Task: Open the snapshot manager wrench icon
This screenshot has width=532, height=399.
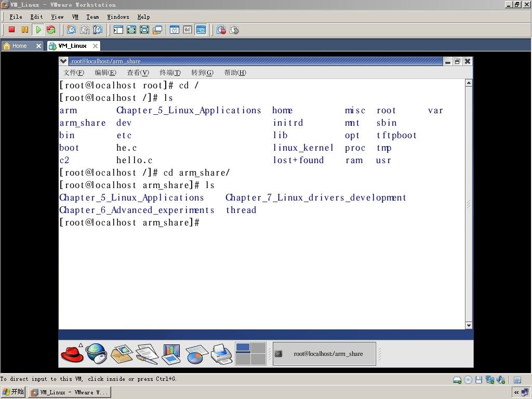Action: 98,30
